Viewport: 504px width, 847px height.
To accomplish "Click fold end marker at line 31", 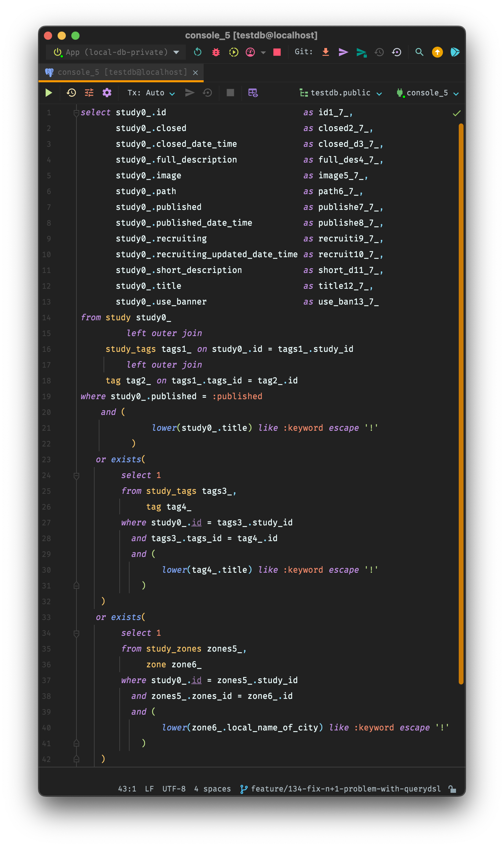I will pos(76,586).
